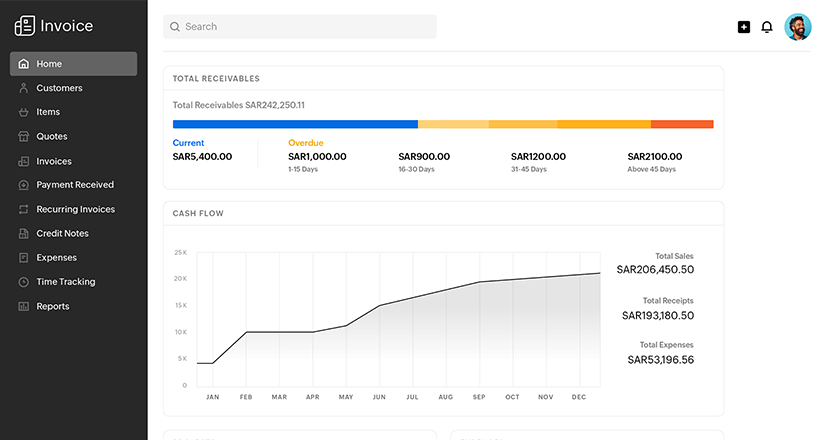Viewport: 825px width, 440px height.
Task: Navigate to Reports section
Action: click(53, 306)
